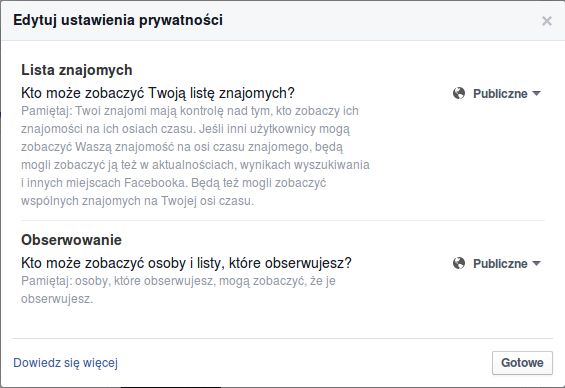565x388 pixels.
Task: Click follow note starting 'Pamiętaj: osoby, które'
Action: coord(178,290)
